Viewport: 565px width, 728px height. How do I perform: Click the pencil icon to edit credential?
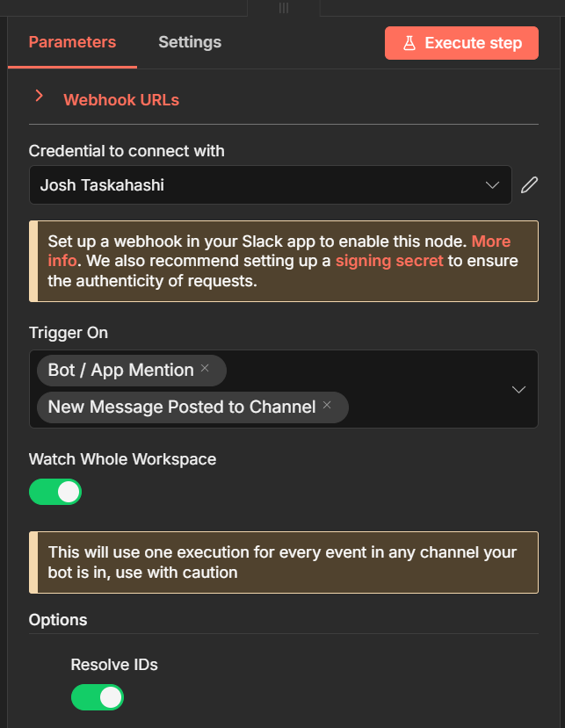(x=528, y=185)
